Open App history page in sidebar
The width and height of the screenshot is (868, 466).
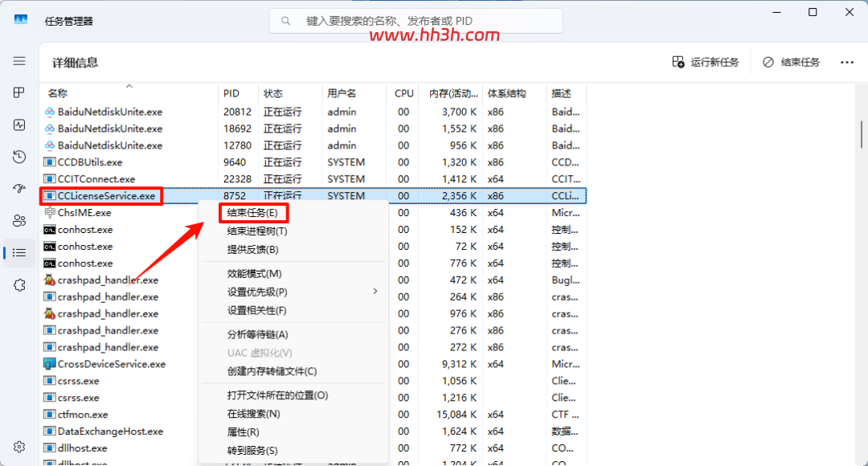pyautogui.click(x=19, y=157)
